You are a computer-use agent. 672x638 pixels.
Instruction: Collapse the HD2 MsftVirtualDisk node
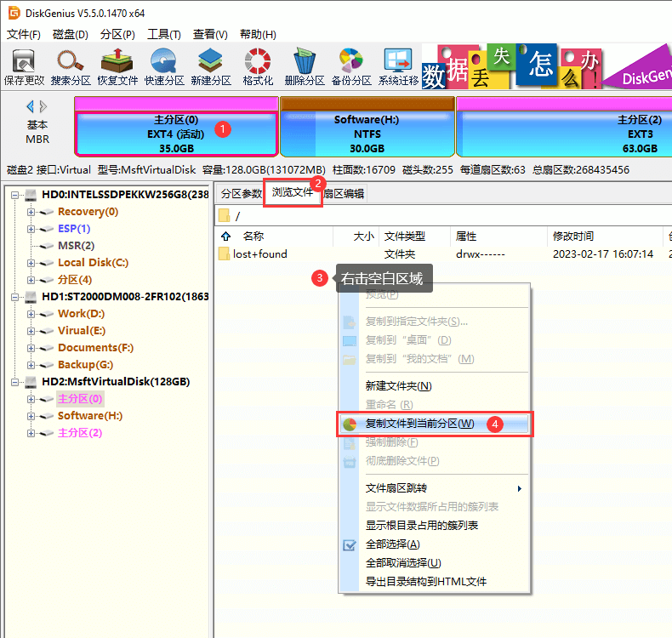15,381
